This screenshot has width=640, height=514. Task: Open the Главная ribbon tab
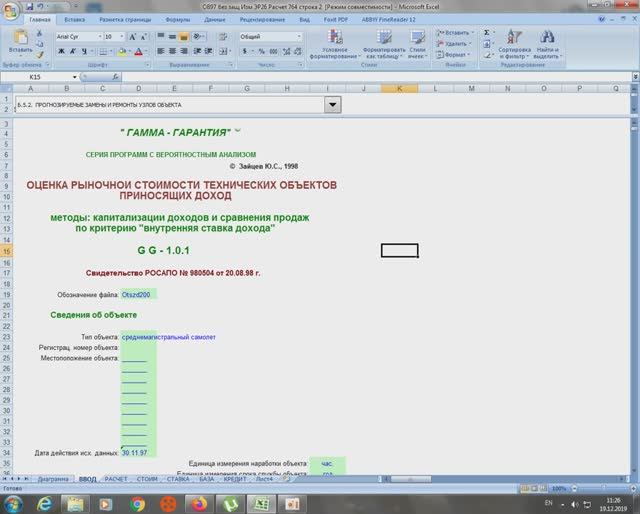pyautogui.click(x=40, y=20)
